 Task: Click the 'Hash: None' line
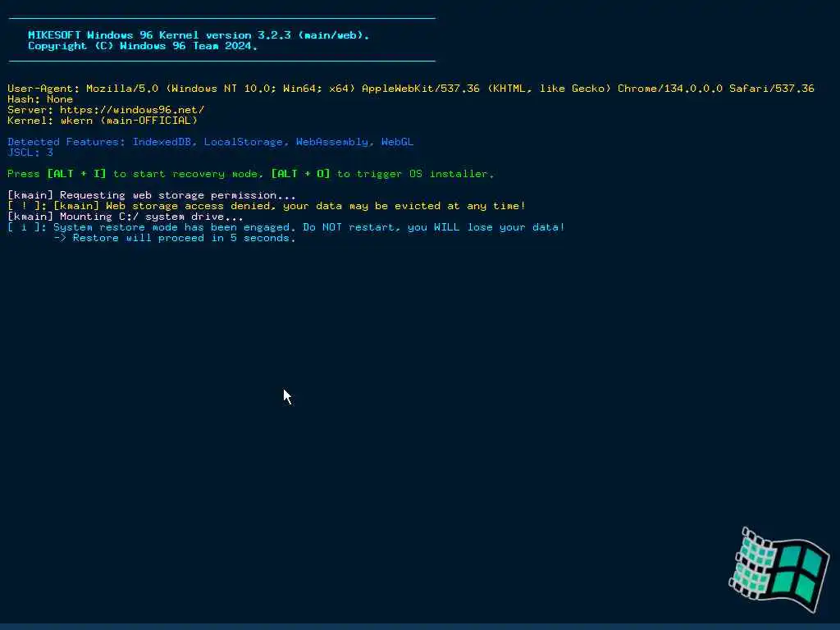pos(40,99)
